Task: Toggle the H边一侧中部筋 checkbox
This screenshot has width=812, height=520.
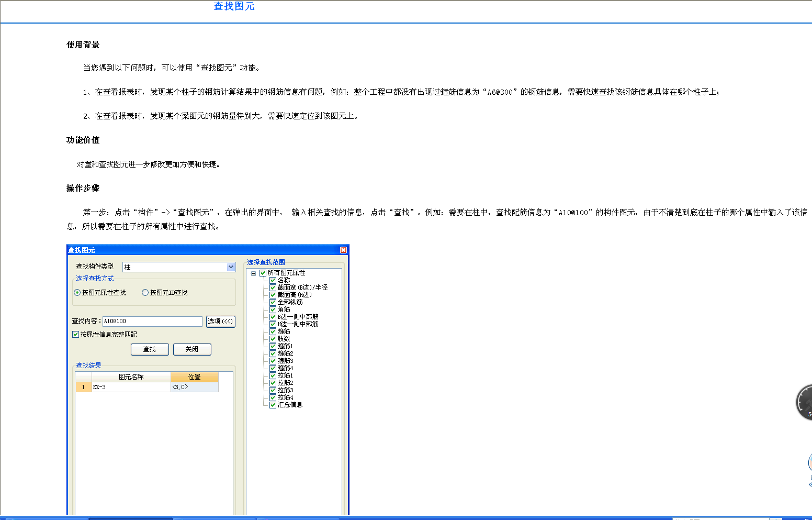Action: [x=273, y=324]
